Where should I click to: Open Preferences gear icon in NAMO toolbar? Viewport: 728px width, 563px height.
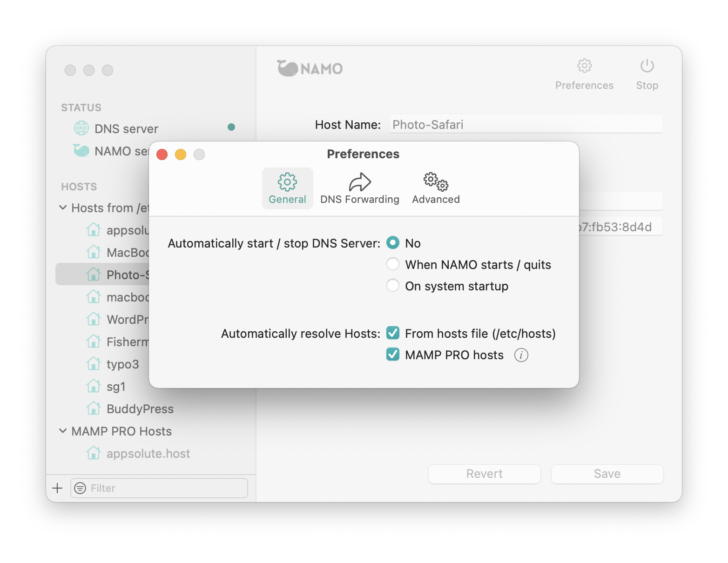[584, 66]
